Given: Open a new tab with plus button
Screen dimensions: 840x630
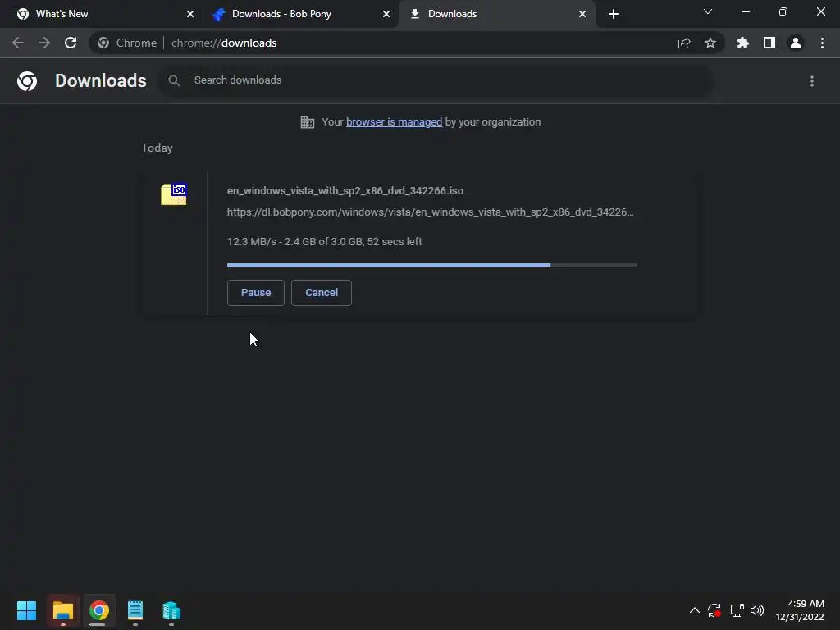Looking at the screenshot, I should point(614,14).
